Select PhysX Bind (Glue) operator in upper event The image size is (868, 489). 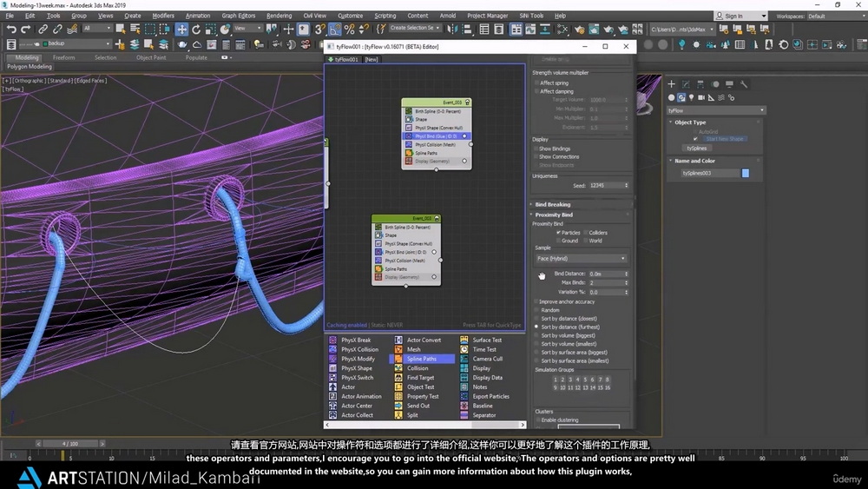pos(437,136)
